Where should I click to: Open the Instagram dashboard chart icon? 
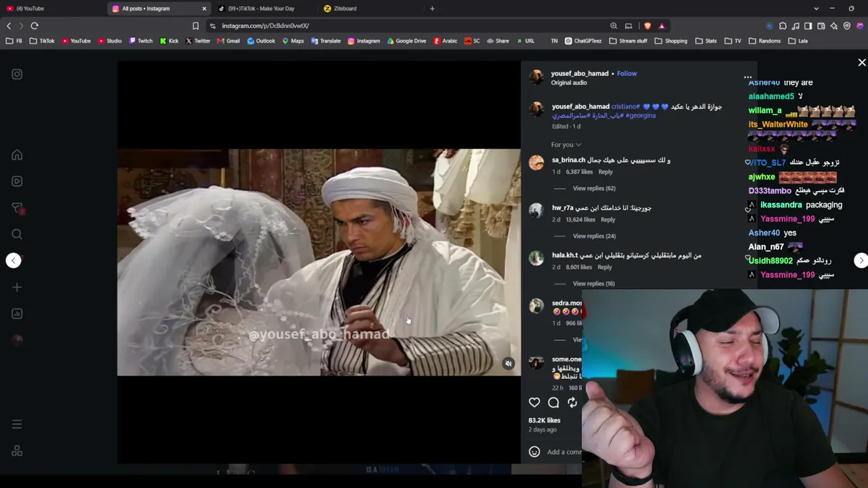17,314
